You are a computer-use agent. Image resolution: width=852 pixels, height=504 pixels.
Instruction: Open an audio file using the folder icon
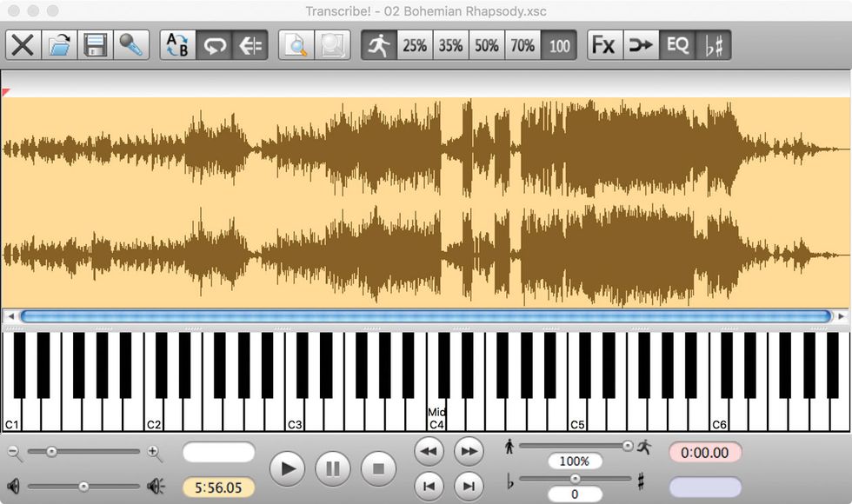[x=59, y=45]
